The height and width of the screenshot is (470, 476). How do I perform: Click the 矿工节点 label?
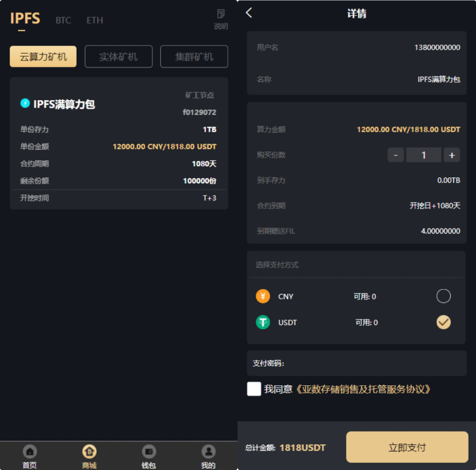tap(200, 95)
